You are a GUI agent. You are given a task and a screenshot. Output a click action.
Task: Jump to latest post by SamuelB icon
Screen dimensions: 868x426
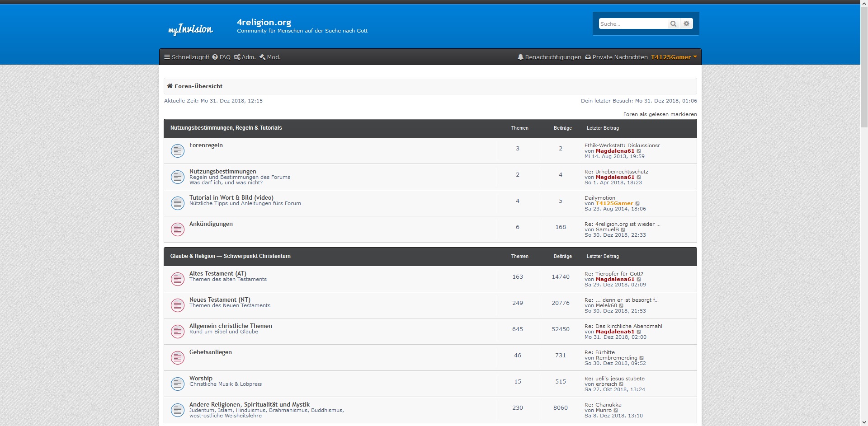tap(623, 230)
